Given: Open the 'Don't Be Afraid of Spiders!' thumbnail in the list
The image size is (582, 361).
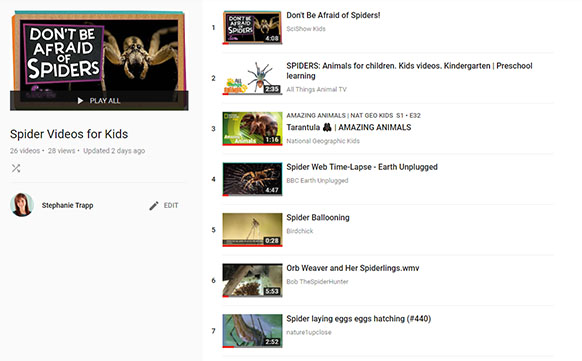Looking at the screenshot, I should [252, 28].
